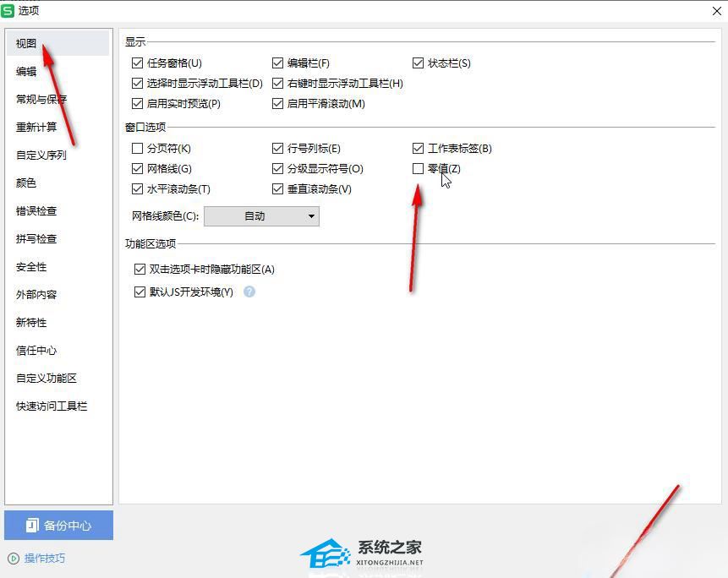This screenshot has width=728, height=578.
Task: Disable 选择时显示浮动工具栏(D)
Action: pyautogui.click(x=137, y=84)
